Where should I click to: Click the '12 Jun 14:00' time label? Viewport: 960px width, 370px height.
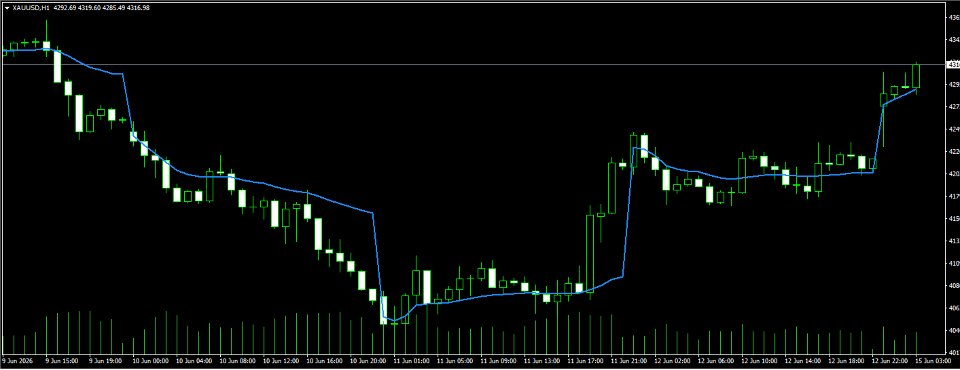(x=802, y=361)
